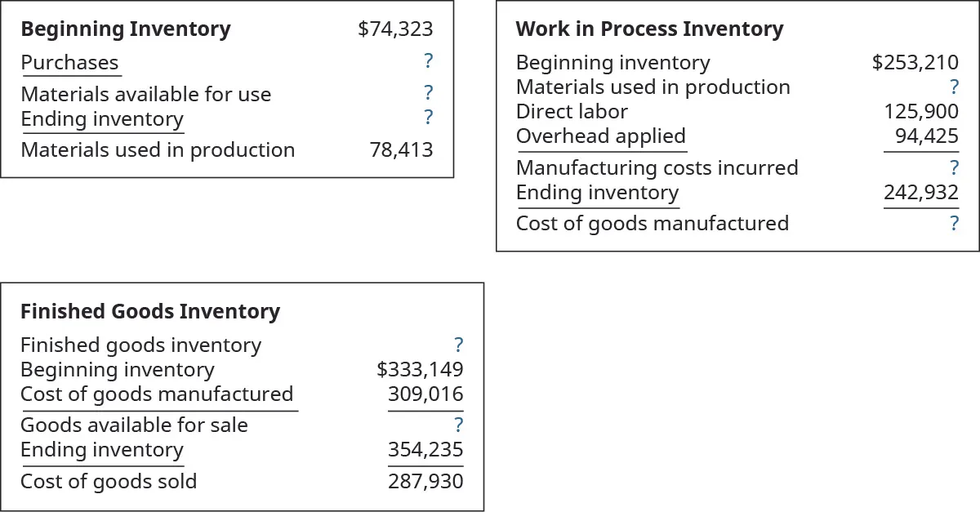Click the 78,413 materials used value
Image resolution: width=980 pixels, height=512 pixels.
coord(401,149)
